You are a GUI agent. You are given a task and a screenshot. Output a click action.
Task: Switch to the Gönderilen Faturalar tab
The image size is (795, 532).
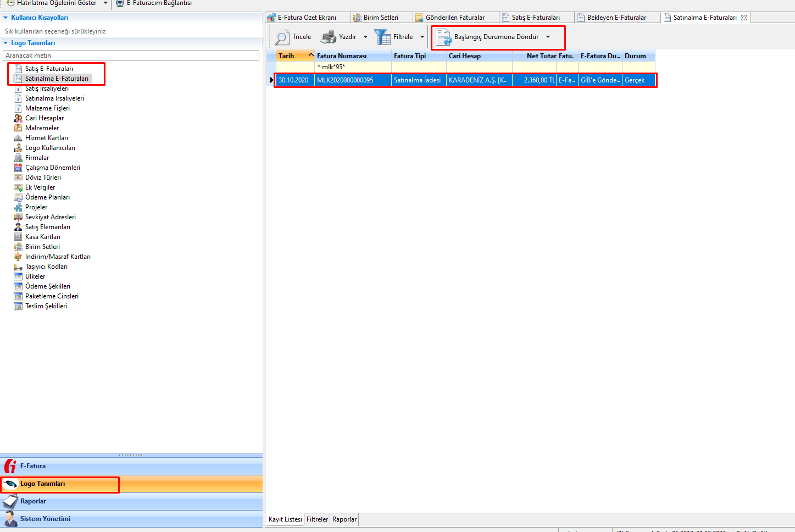point(455,18)
